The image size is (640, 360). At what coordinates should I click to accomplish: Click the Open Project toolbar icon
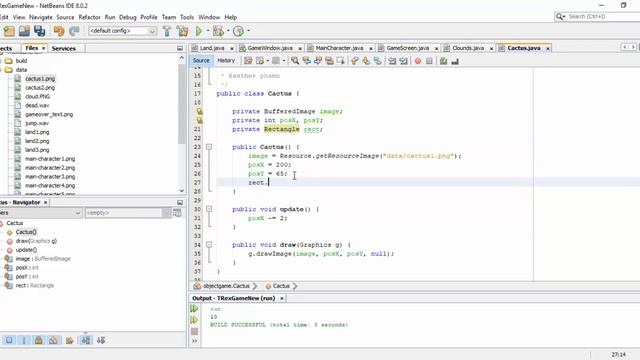tap(24, 31)
